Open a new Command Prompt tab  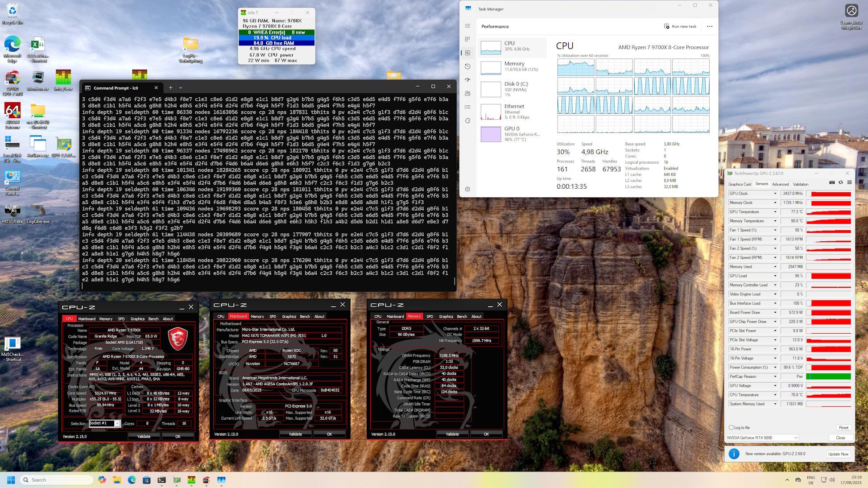[x=170, y=88]
